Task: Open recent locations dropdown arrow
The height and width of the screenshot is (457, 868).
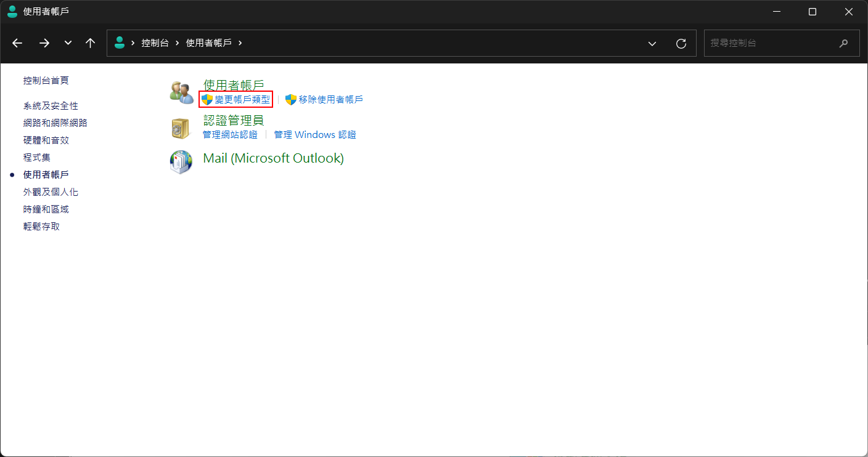Action: (x=68, y=43)
